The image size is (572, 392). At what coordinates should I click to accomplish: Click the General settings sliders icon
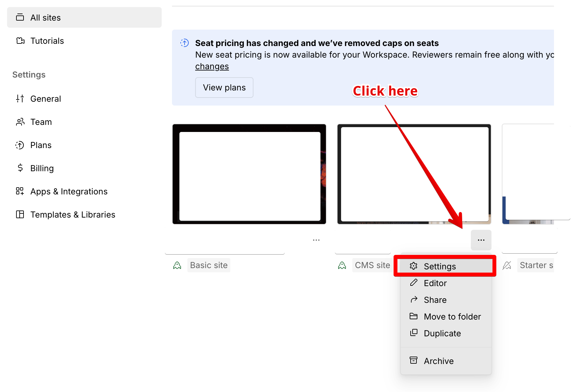[x=20, y=98]
